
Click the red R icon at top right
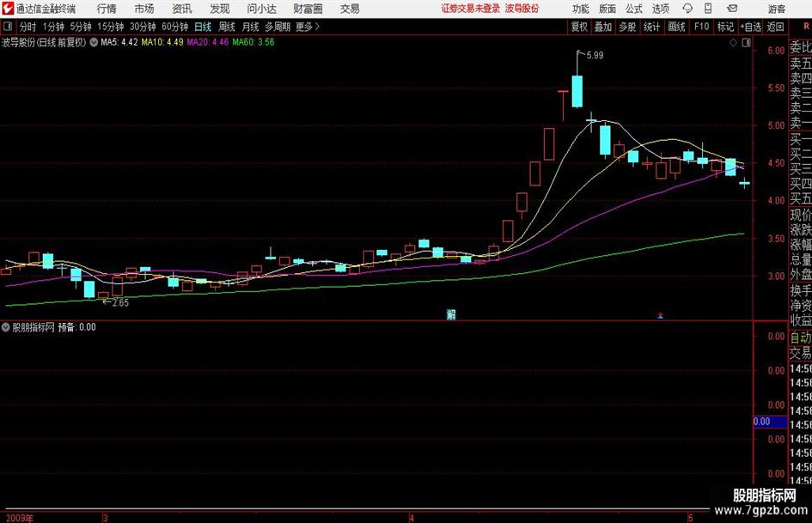[806, 27]
